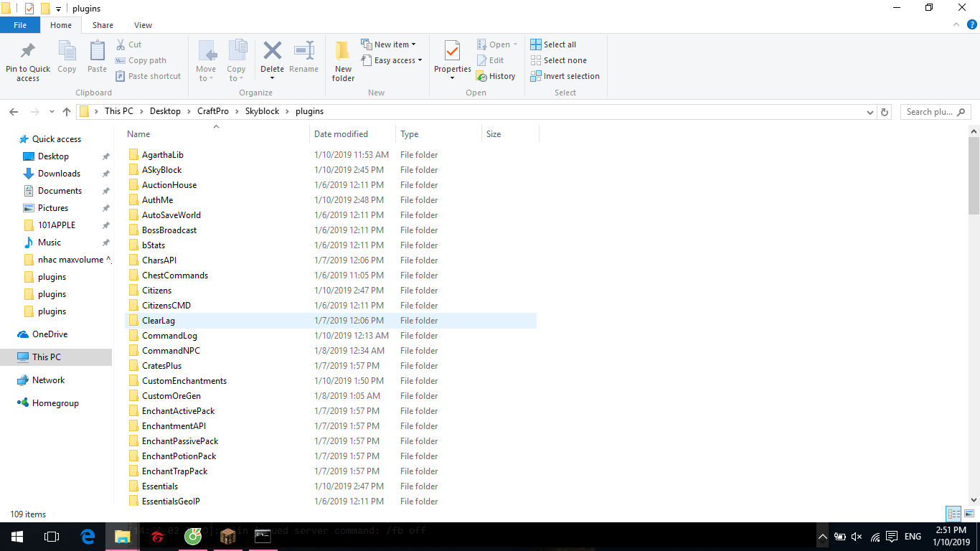Click the Search plugins input field
Viewport: 980px width, 551px height.
coord(930,112)
